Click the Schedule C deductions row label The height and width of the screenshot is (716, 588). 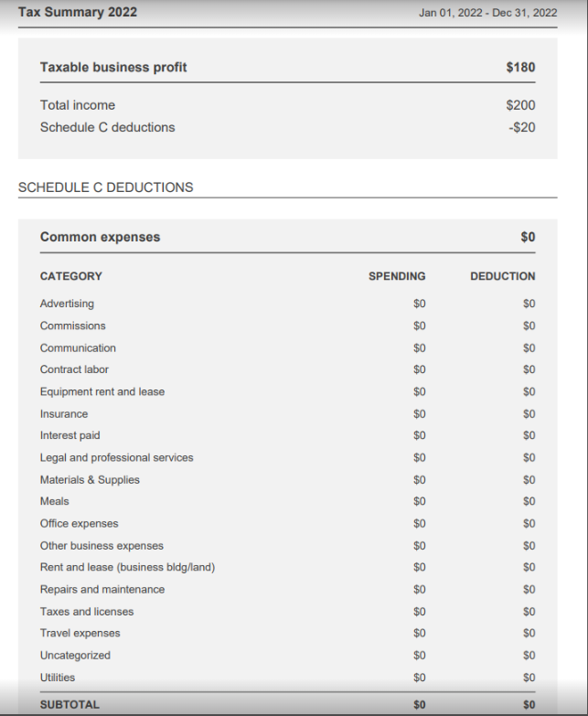click(x=107, y=127)
